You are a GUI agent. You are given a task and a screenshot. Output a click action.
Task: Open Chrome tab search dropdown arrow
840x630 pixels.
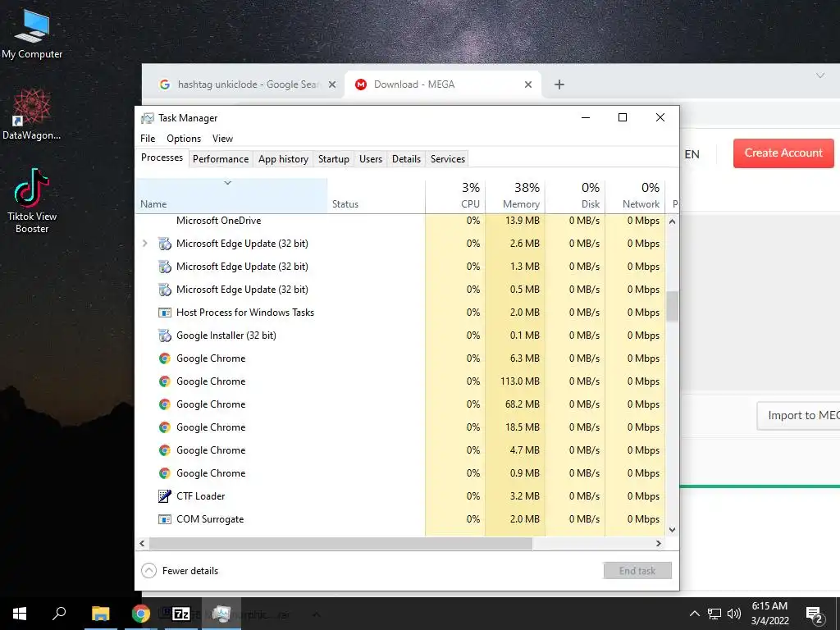coord(819,75)
